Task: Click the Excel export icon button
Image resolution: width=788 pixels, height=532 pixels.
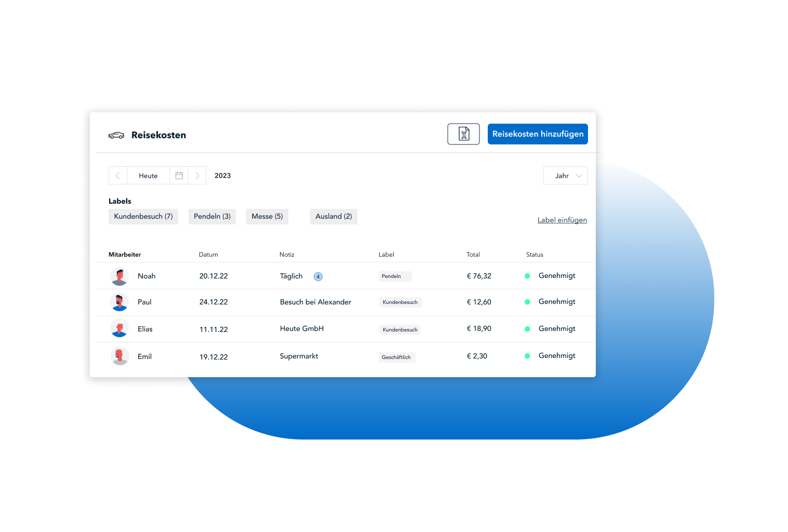Action: click(x=463, y=134)
